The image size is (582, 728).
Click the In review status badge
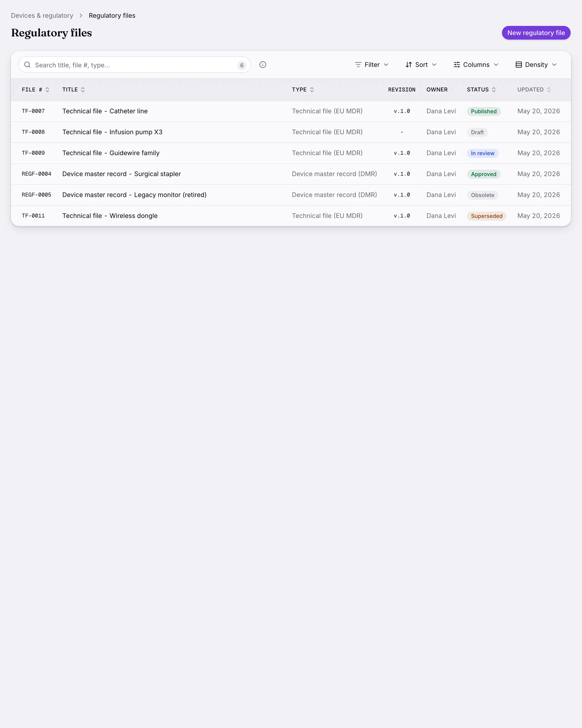[482, 153]
